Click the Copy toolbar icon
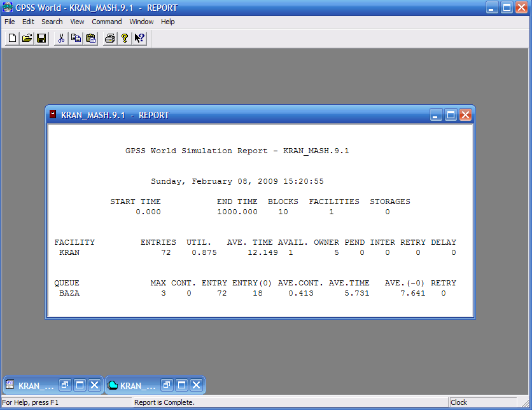Viewport: 532px width, 410px height. pyautogui.click(x=76, y=38)
